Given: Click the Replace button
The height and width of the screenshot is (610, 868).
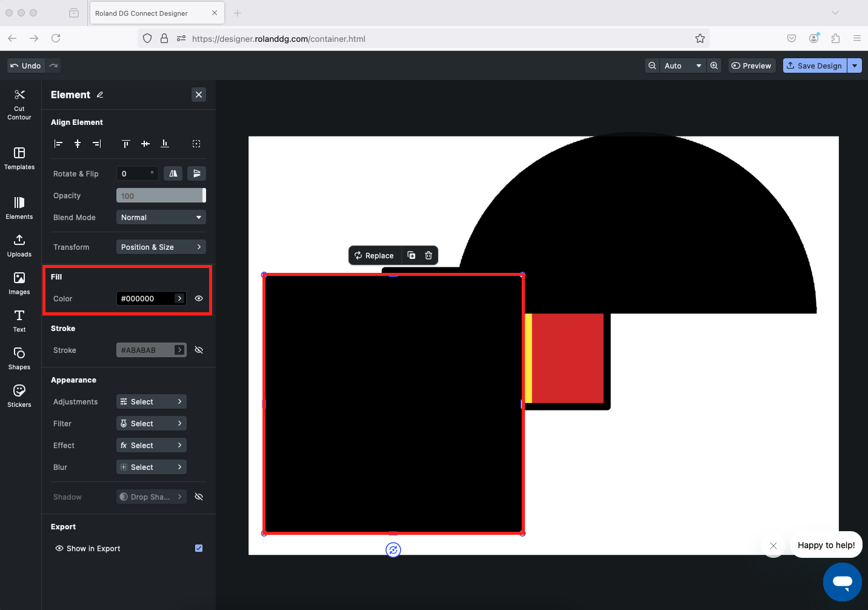Looking at the screenshot, I should (x=374, y=255).
